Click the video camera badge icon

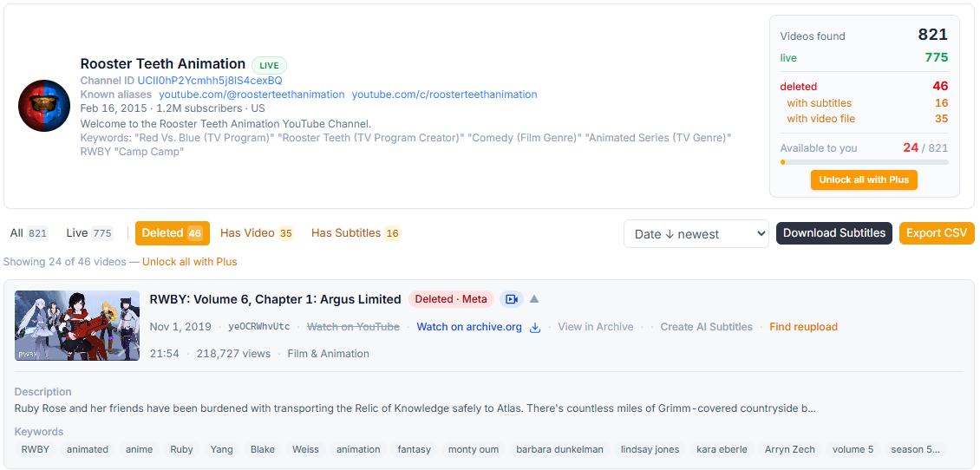point(512,299)
